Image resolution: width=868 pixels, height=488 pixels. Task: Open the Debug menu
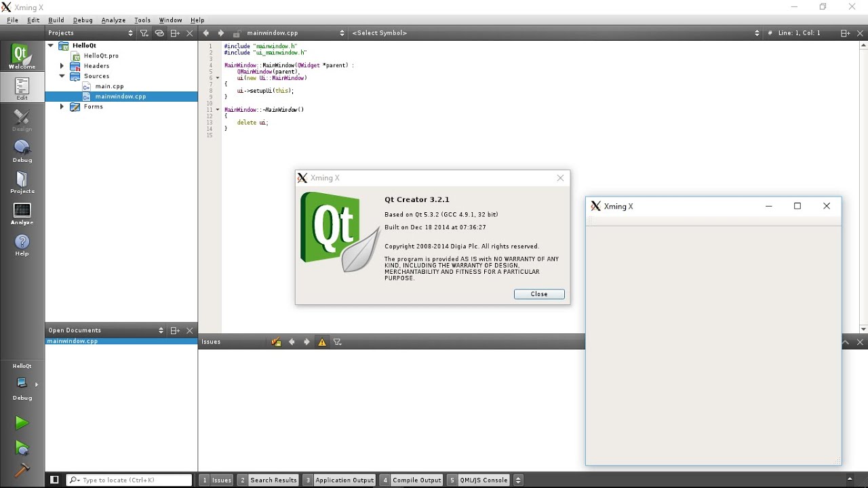click(x=83, y=20)
